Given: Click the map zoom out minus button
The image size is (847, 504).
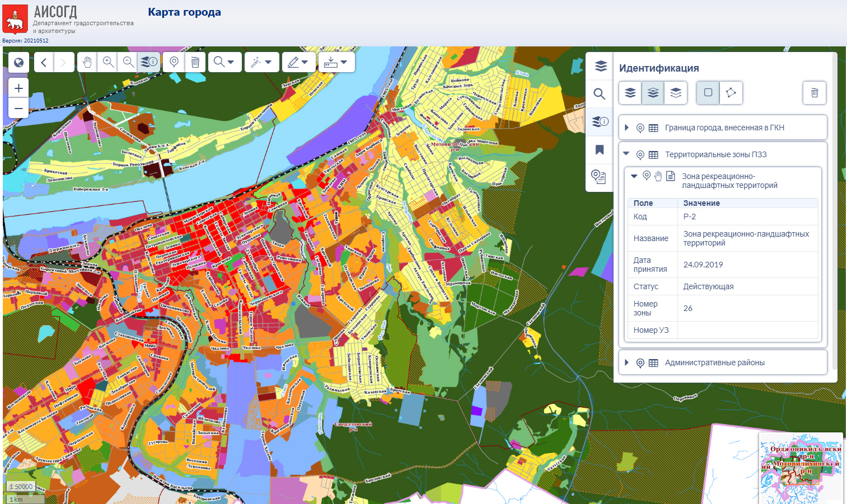Looking at the screenshot, I should coord(18,108).
